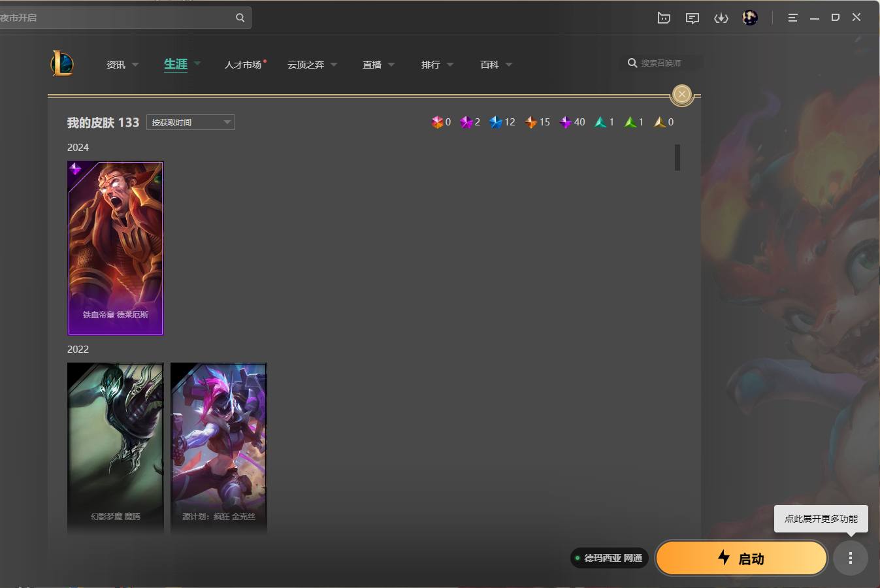Close the skins panel with the gold round X

point(682,95)
